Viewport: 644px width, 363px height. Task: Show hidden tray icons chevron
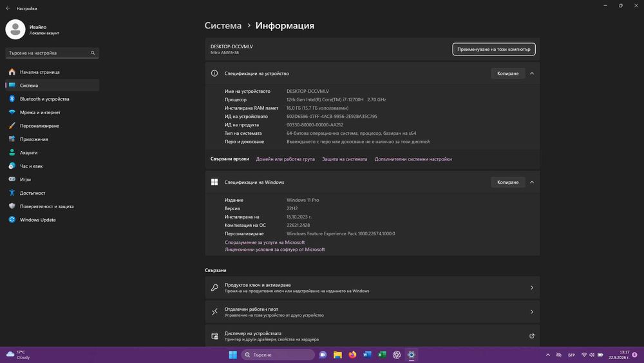click(548, 355)
